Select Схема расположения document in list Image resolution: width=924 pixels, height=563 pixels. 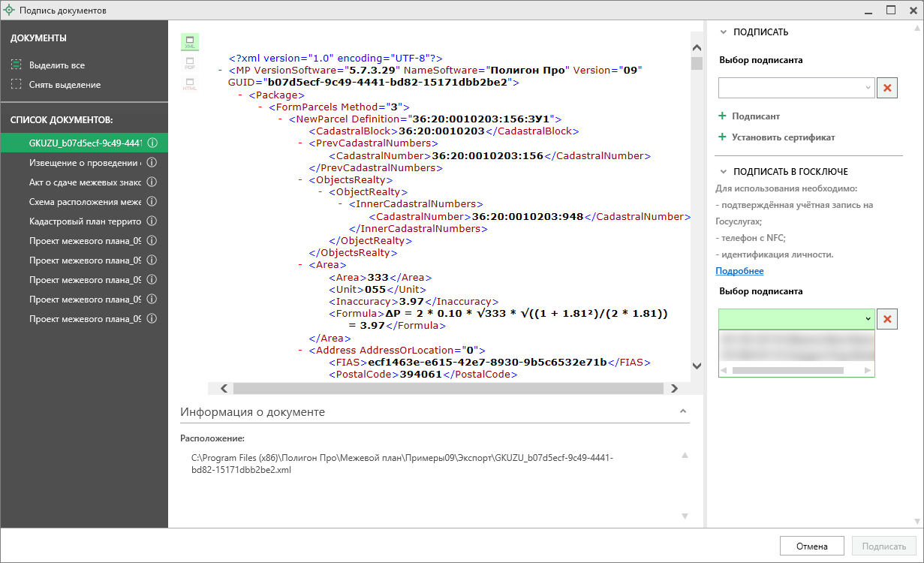(84, 201)
